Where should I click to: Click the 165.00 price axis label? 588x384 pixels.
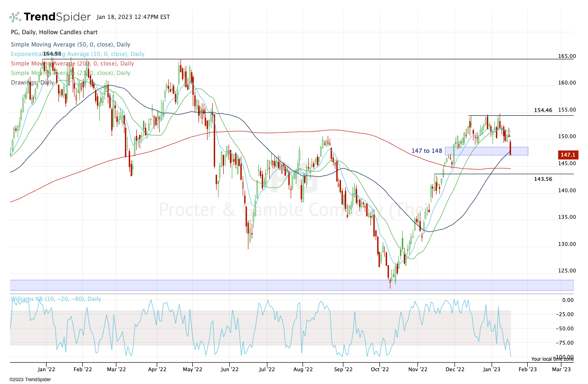coord(567,56)
